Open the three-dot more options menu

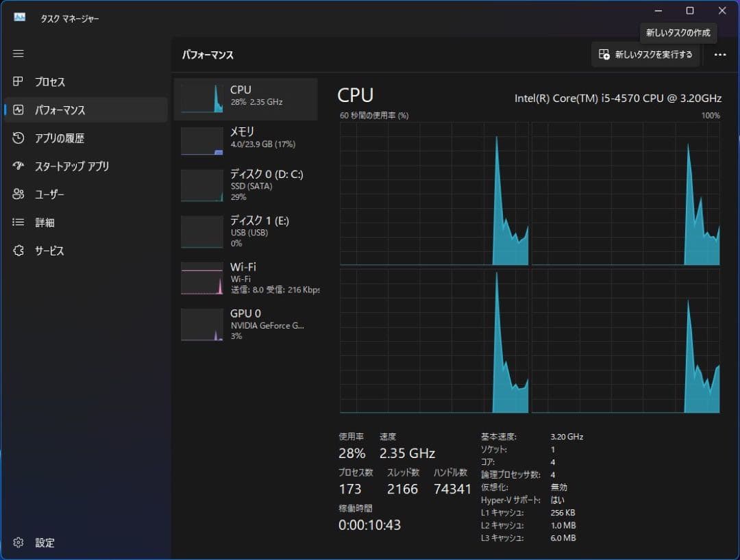(719, 55)
